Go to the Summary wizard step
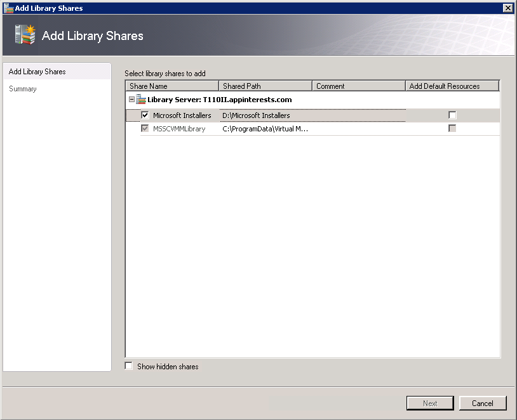Image resolution: width=517 pixels, height=420 pixels. (23, 89)
